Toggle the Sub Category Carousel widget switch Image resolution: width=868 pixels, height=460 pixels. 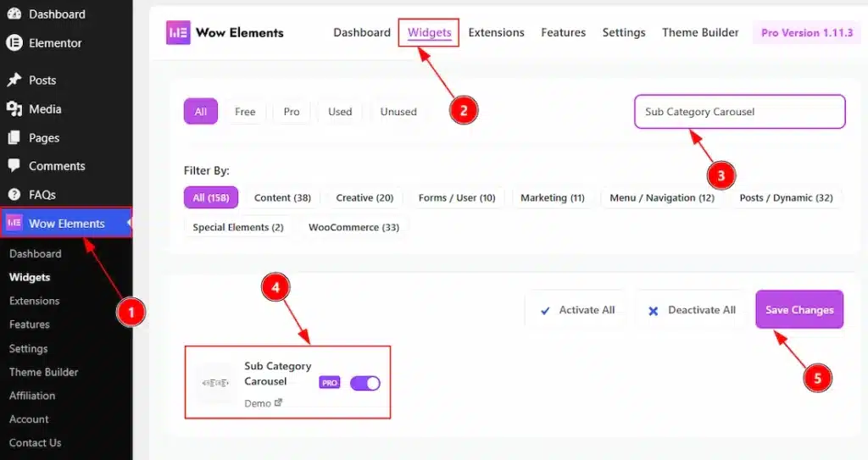pyautogui.click(x=365, y=383)
